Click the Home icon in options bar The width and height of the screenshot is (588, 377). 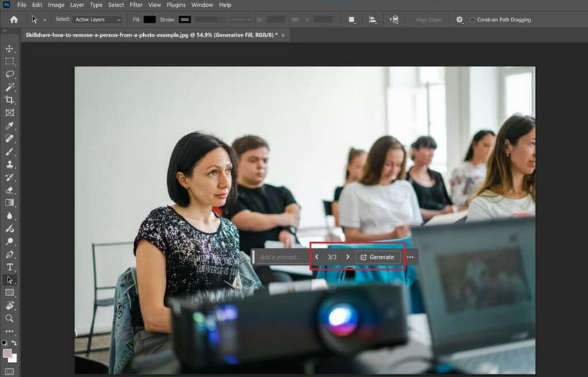tap(14, 19)
